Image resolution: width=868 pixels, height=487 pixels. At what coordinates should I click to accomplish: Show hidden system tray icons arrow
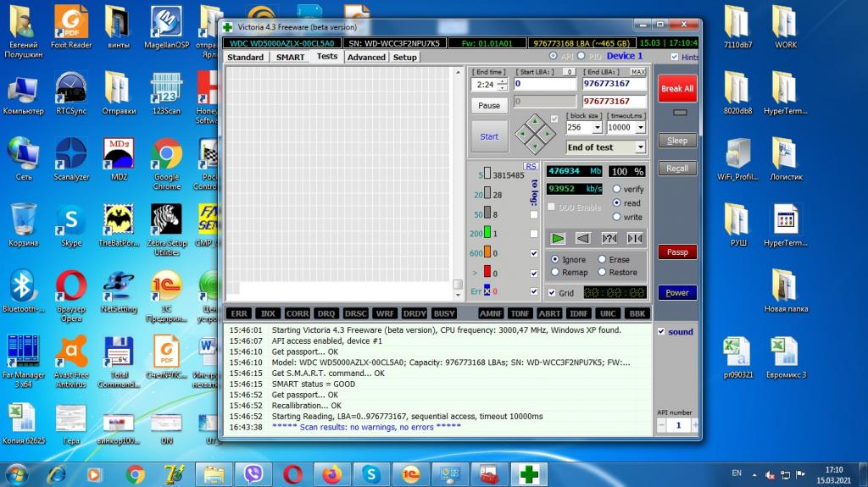pos(754,475)
